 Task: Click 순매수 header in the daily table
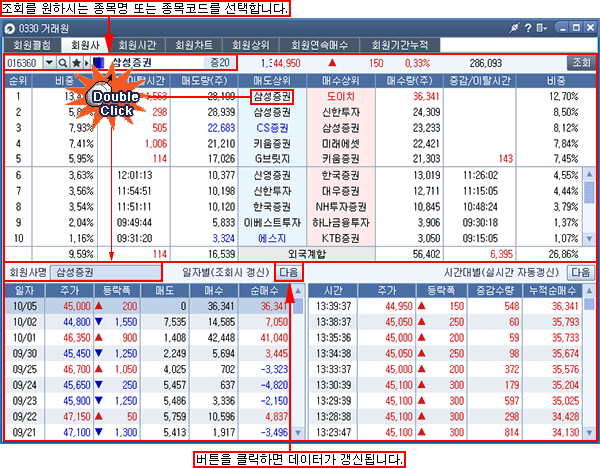click(x=264, y=291)
